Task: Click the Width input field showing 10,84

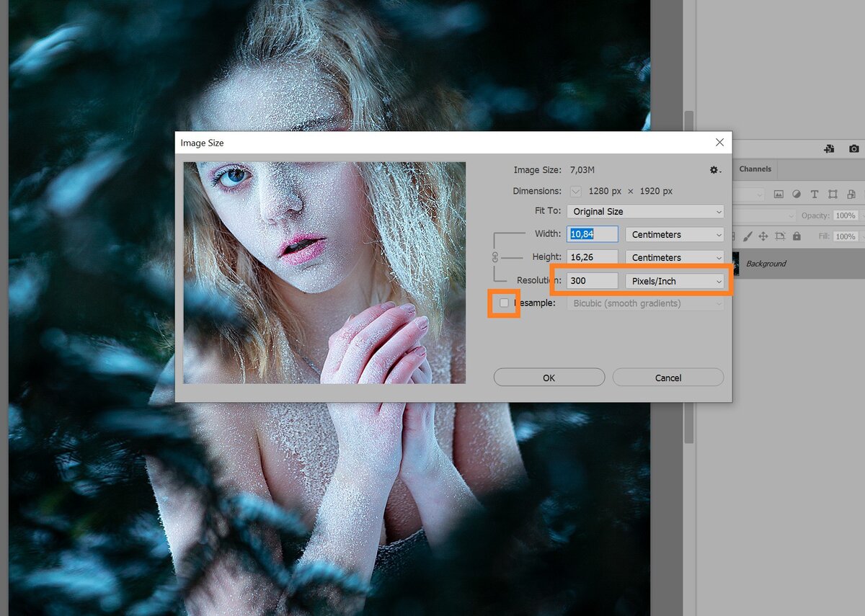Action: (x=593, y=234)
